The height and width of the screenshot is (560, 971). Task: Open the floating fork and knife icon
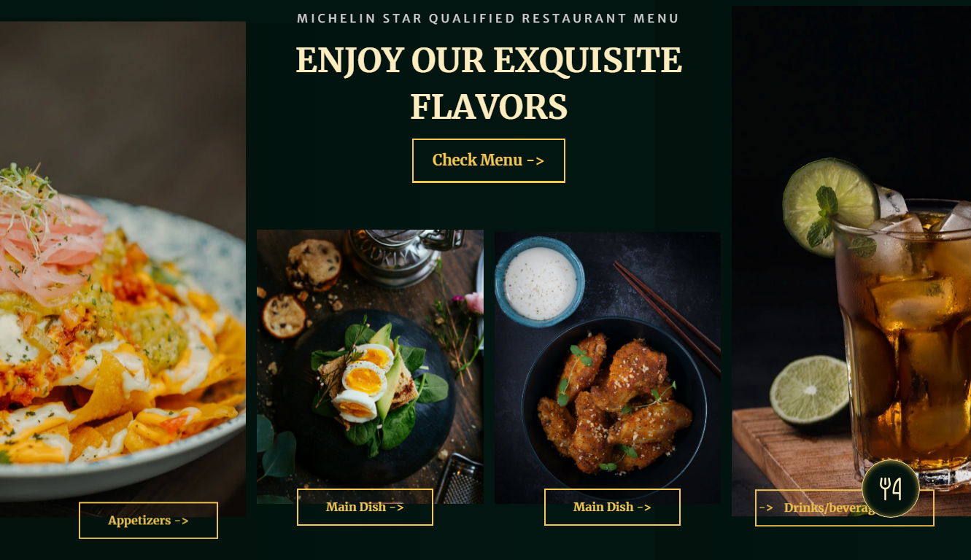[x=890, y=489]
